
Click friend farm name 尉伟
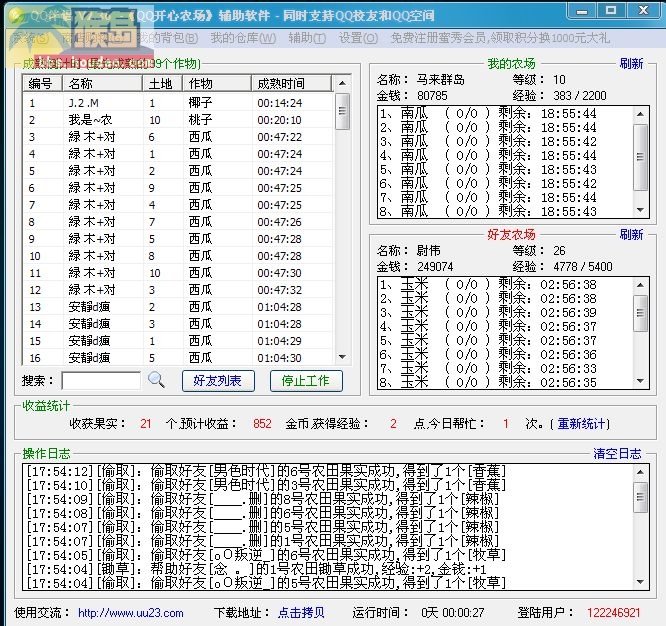click(x=429, y=251)
